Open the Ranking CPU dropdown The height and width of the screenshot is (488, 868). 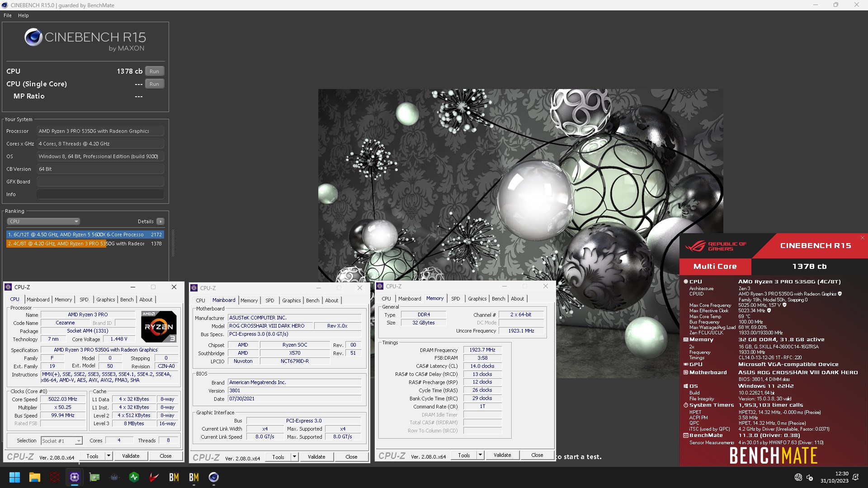(43, 221)
